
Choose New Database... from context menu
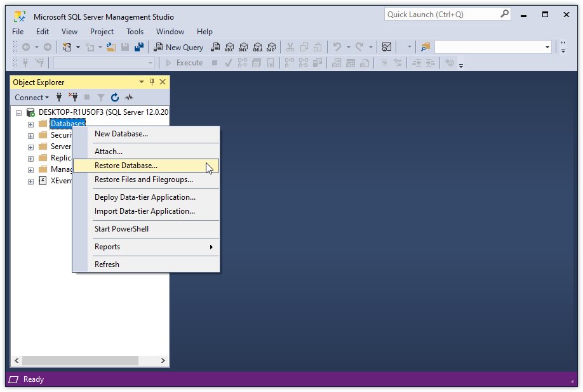click(x=146, y=134)
